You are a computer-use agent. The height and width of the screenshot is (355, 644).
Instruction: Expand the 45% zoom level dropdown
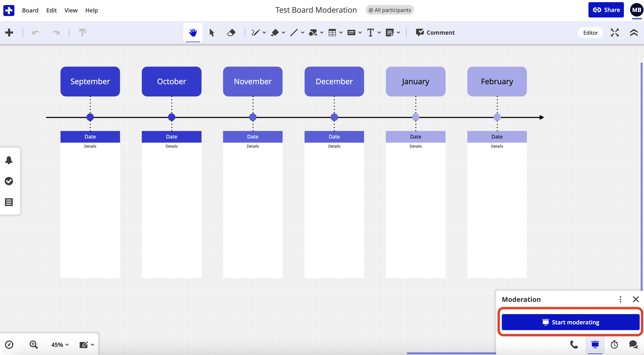(60, 345)
